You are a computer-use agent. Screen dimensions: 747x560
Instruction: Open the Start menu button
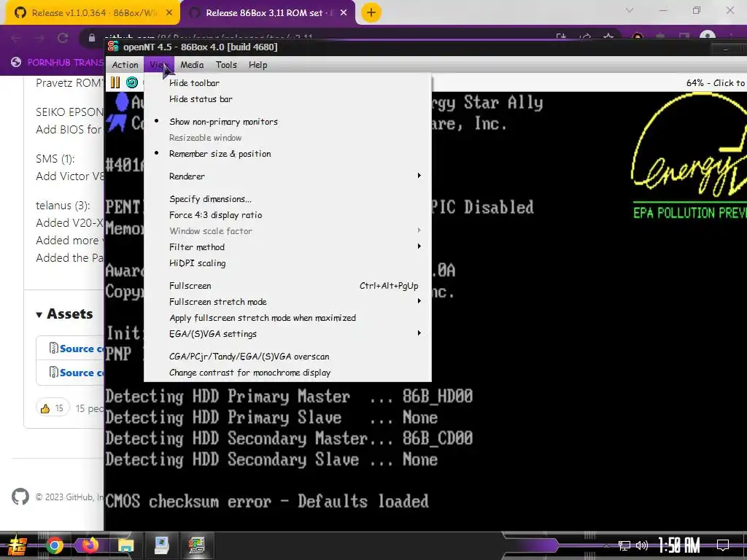point(18,545)
